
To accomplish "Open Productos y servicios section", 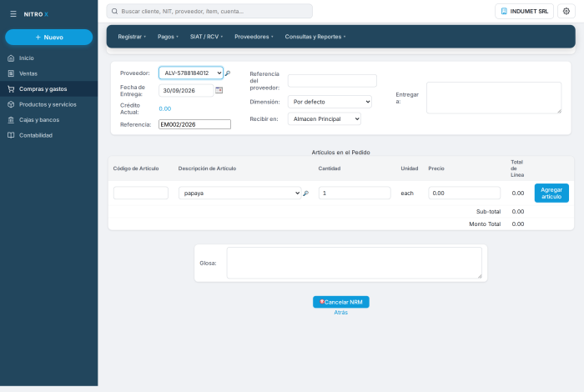I will pos(48,104).
